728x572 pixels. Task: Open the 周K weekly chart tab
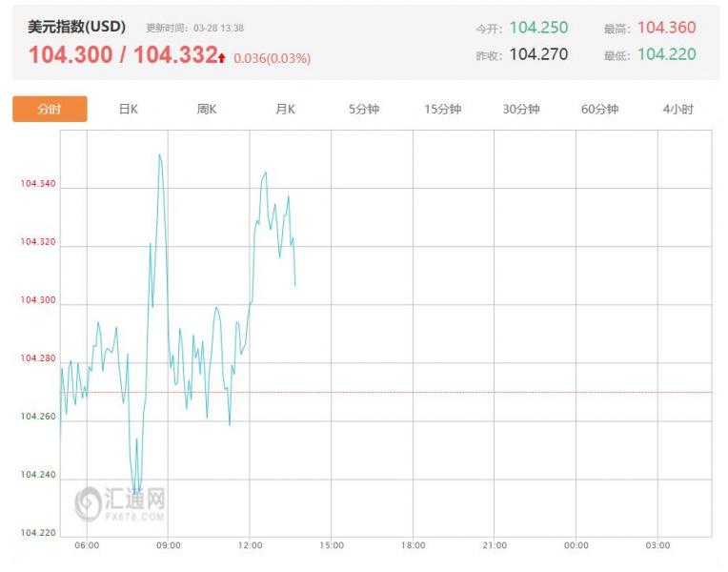207,110
